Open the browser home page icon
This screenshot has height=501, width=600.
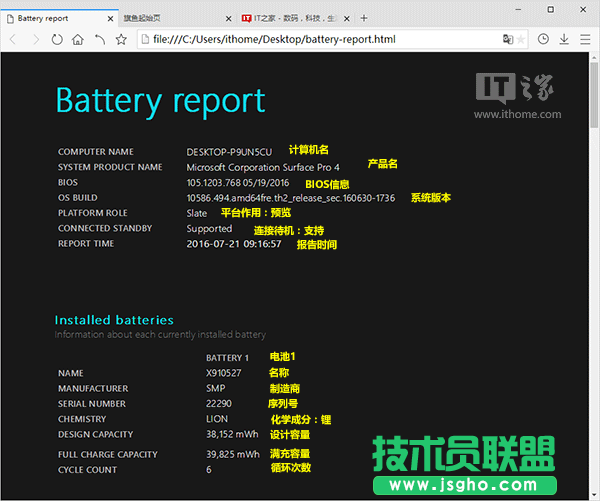point(78,39)
